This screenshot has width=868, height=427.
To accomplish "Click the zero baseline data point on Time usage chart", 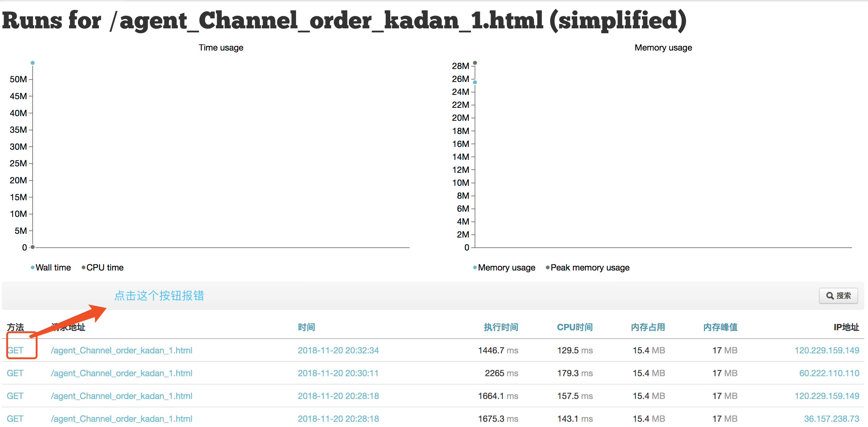I will 32,247.
